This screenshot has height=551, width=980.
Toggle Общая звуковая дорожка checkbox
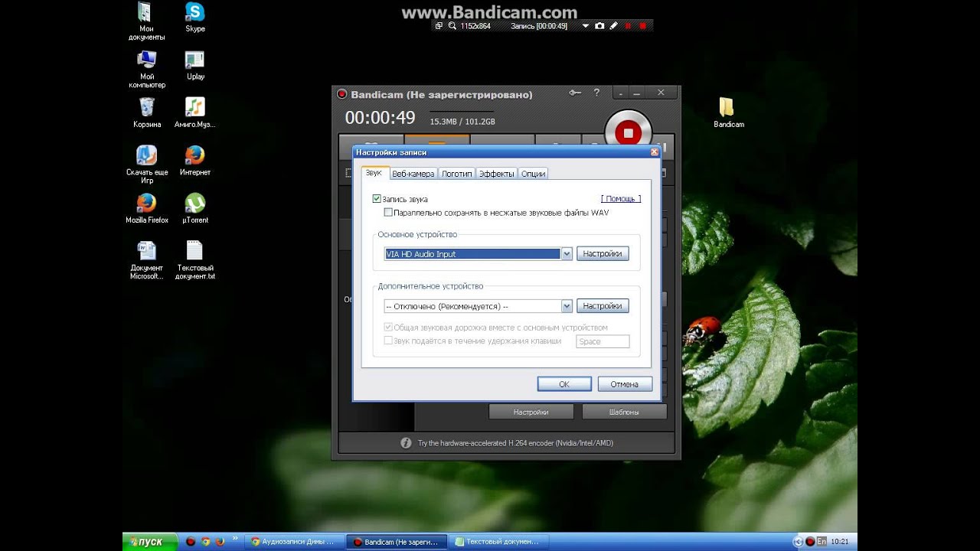pos(388,328)
